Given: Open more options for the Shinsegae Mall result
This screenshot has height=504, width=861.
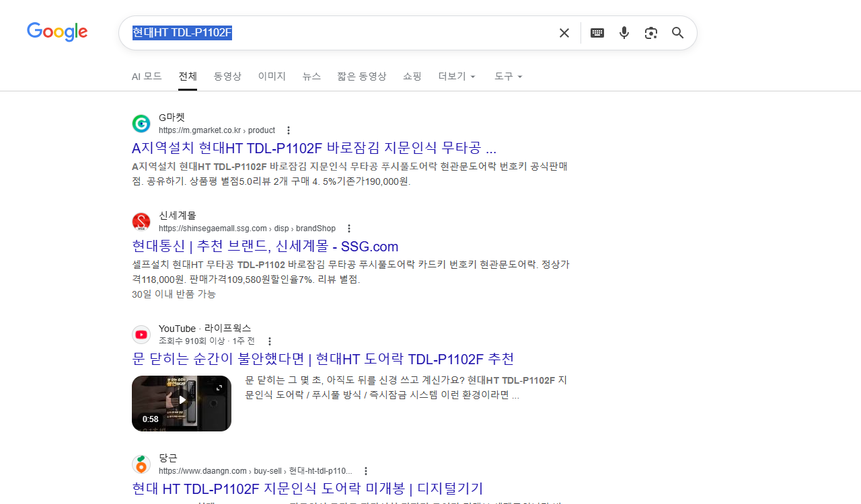Looking at the screenshot, I should tap(348, 228).
